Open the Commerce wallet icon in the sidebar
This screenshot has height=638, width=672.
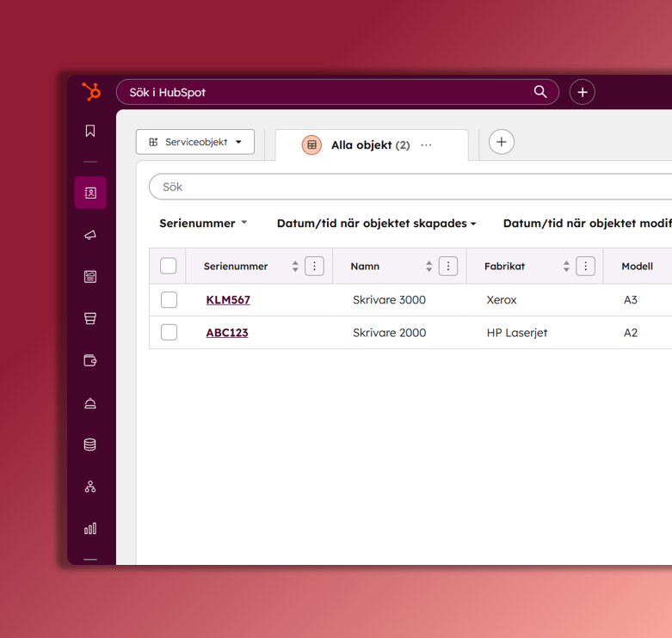[x=90, y=360]
